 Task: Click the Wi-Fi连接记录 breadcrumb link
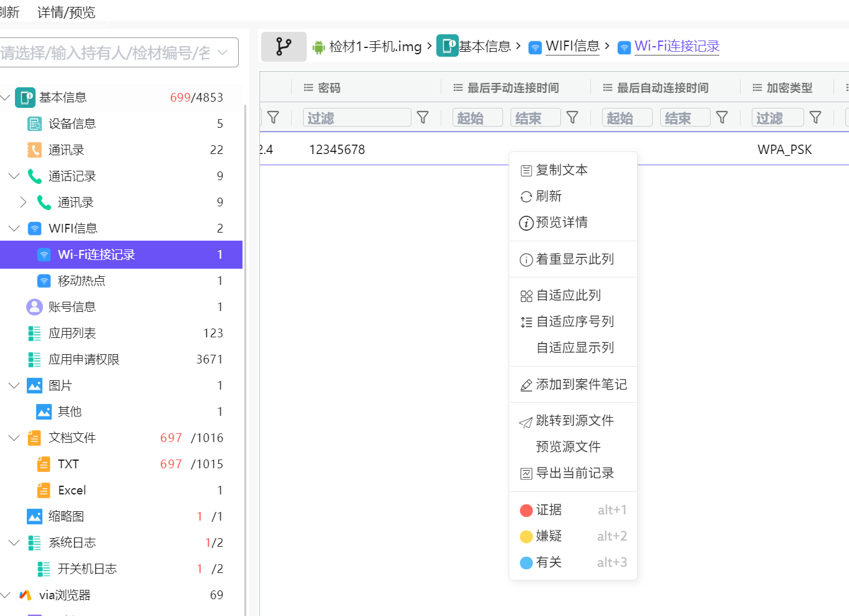(677, 46)
